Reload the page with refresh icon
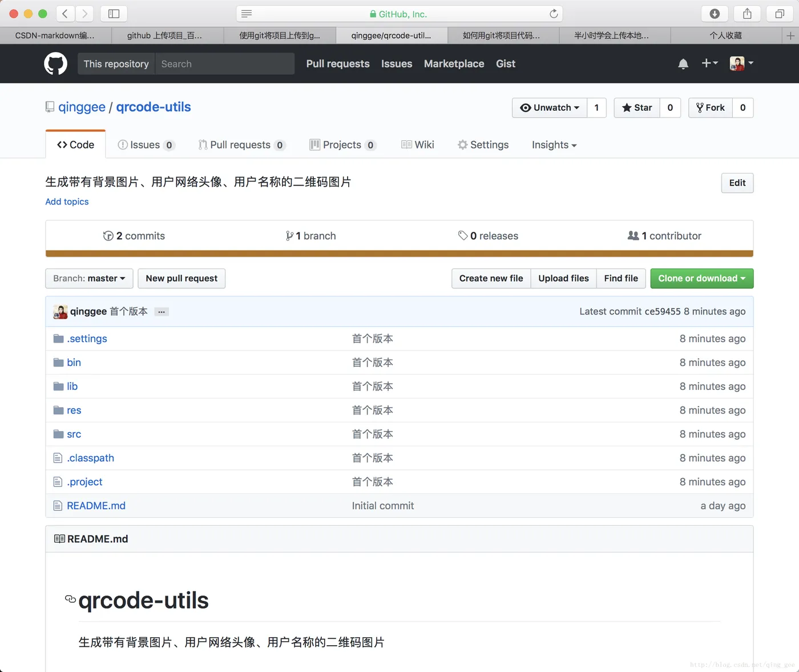799x672 pixels. tap(554, 14)
